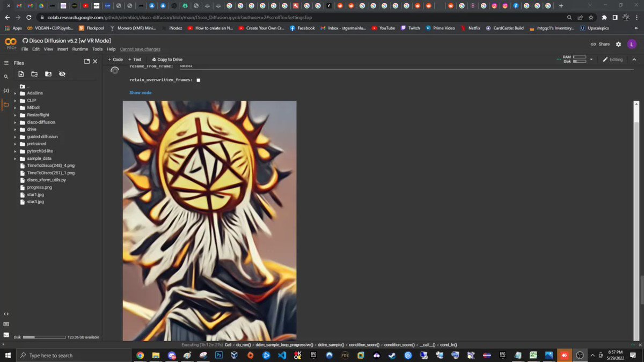Viewport: 644px width, 362px height.
Task: Open account avatar L
Action: 632,44
